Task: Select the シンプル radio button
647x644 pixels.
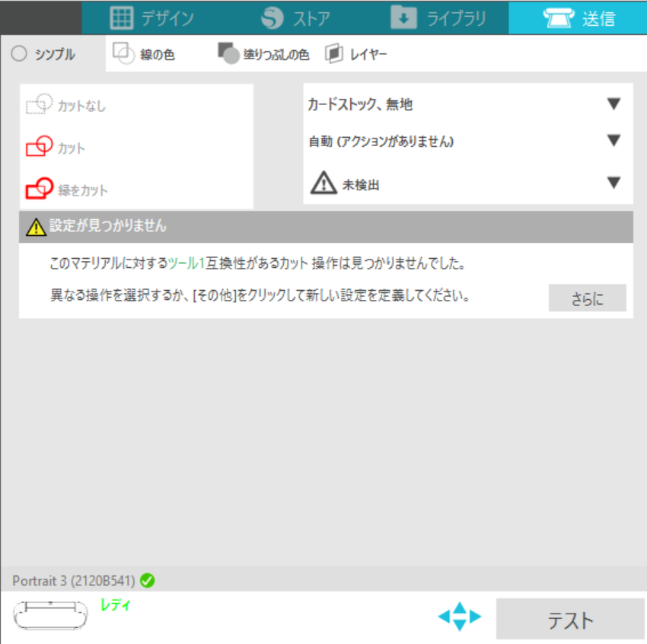Action: (x=19, y=53)
